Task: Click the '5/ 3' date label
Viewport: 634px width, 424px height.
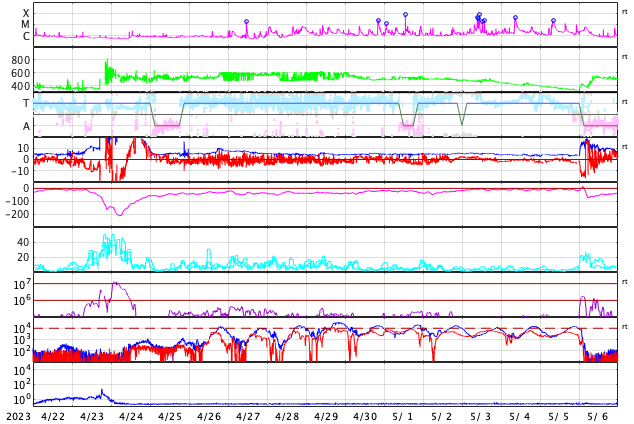Action: (x=480, y=416)
